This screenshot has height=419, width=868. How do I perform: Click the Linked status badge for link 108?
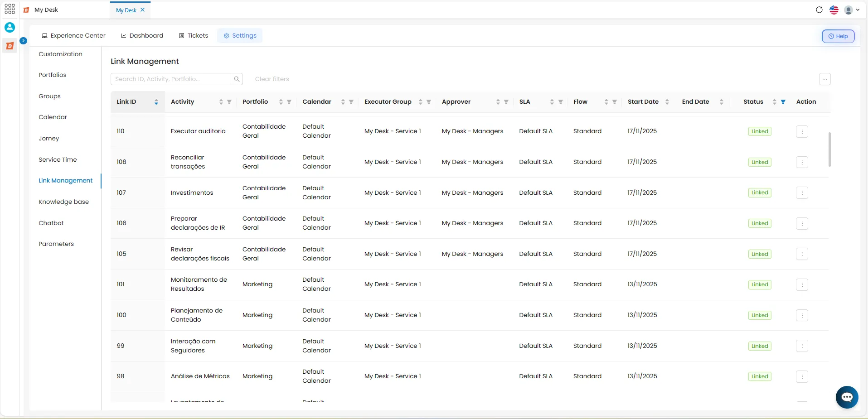click(760, 162)
